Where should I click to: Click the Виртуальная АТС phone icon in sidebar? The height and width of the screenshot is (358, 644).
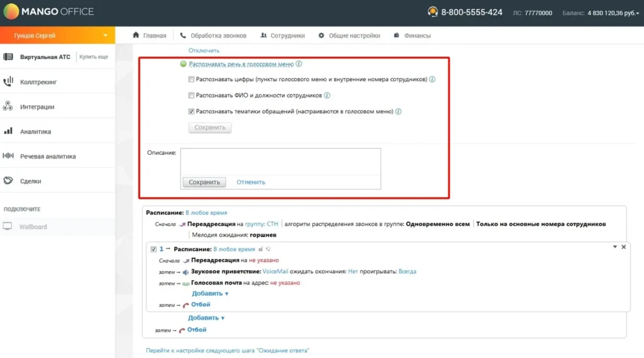click(8, 57)
